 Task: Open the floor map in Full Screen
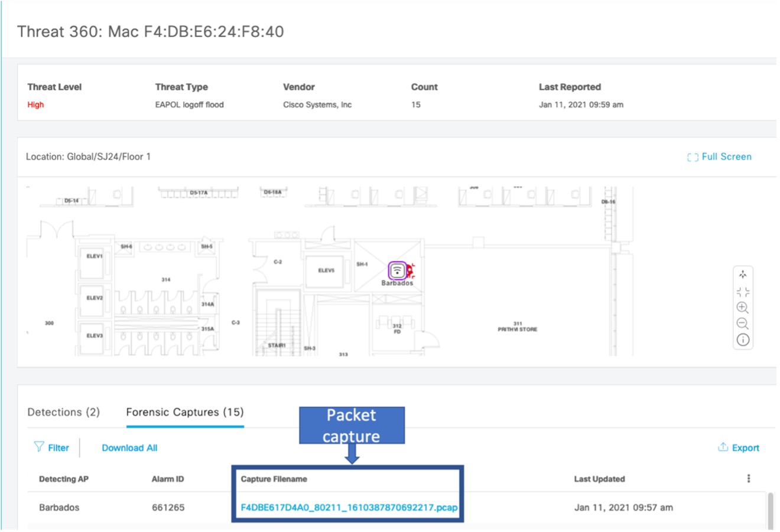tap(719, 156)
